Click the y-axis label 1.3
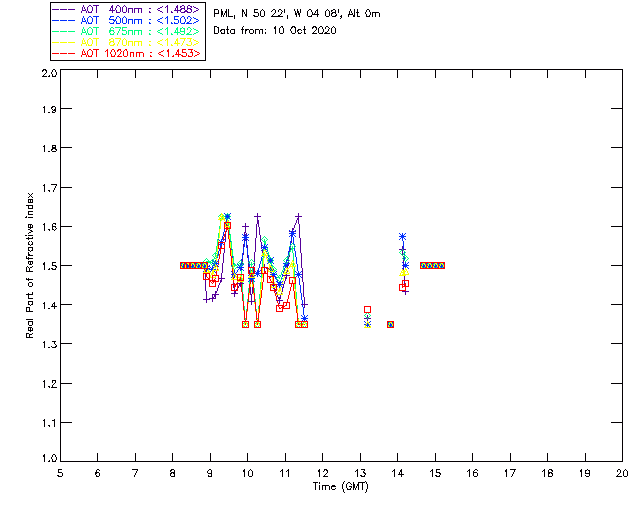The width and height of the screenshot is (640, 512). [x=49, y=344]
